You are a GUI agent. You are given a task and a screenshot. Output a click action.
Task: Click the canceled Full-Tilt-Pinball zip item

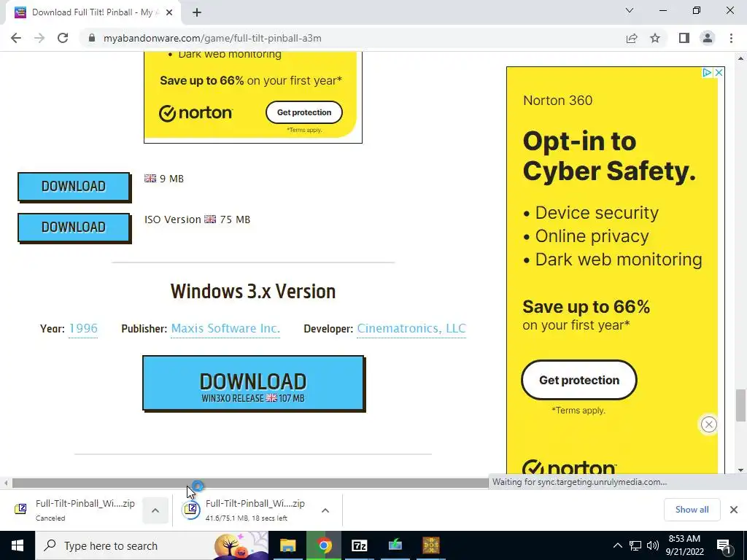click(x=76, y=510)
